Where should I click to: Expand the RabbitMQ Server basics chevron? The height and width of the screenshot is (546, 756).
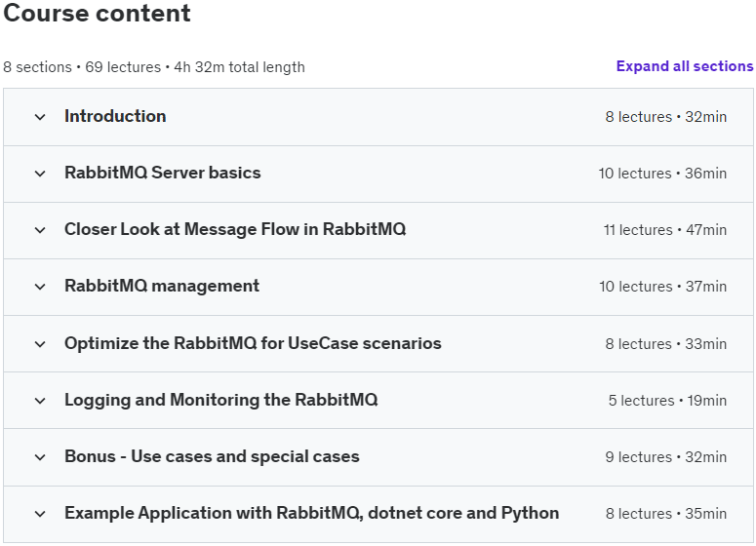point(40,174)
